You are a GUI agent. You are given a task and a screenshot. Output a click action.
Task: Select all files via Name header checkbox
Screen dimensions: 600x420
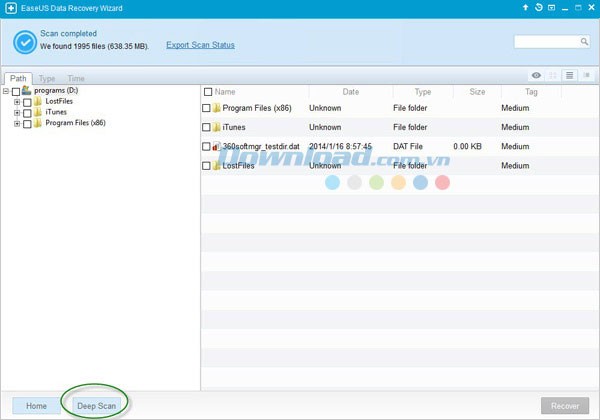tap(207, 92)
